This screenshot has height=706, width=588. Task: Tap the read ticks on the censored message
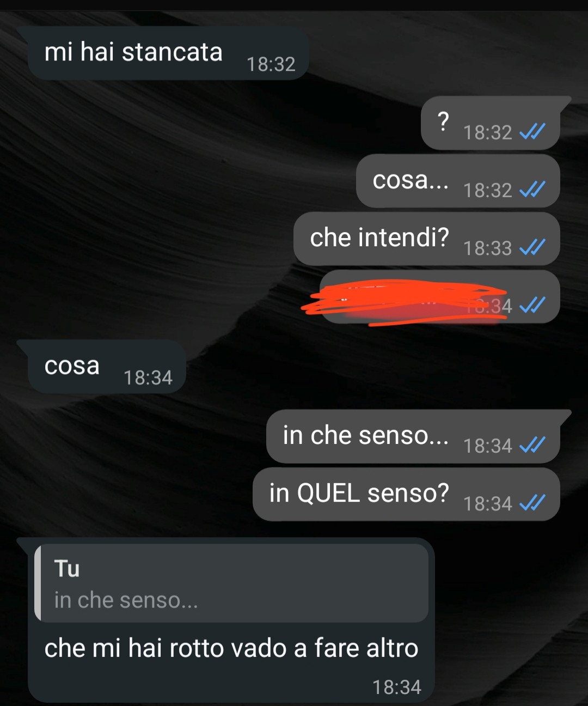[x=532, y=305]
